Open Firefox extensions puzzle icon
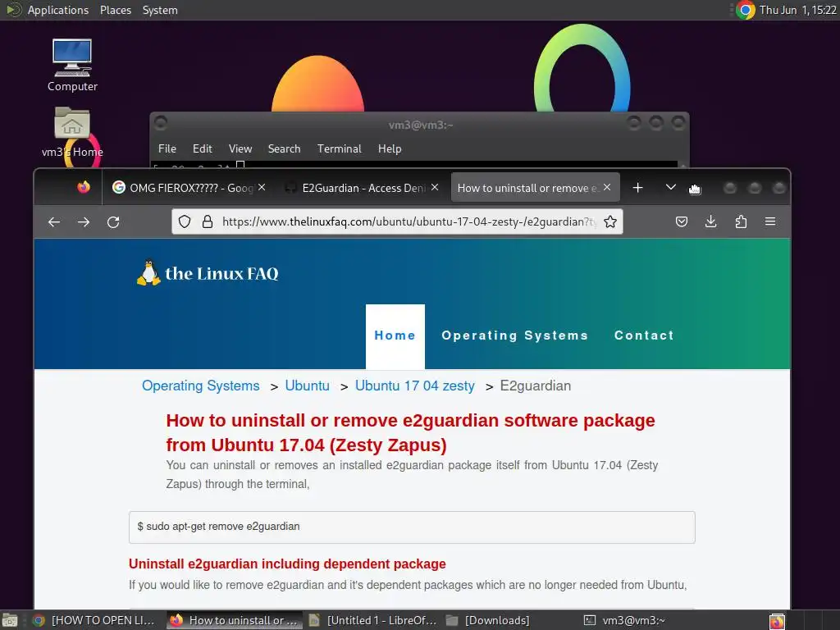The height and width of the screenshot is (630, 840). click(x=741, y=221)
